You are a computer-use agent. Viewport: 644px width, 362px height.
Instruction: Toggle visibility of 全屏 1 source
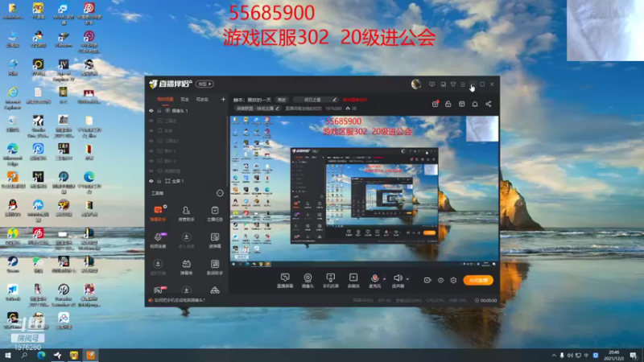(151, 181)
